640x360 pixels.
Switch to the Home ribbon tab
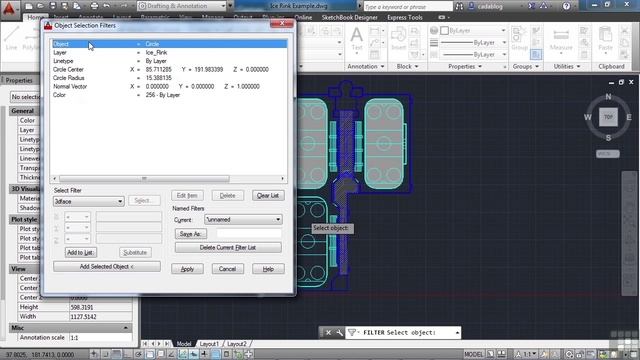point(36,18)
